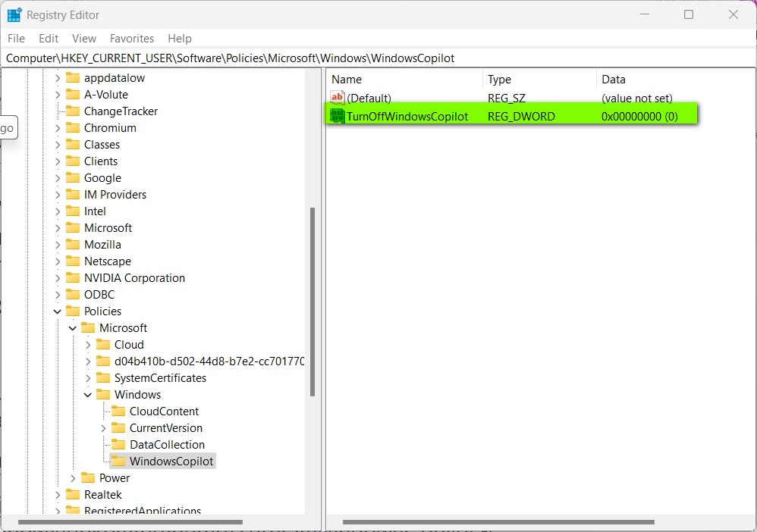Open the View menu
Viewport: 757px width, 532px height.
83,38
